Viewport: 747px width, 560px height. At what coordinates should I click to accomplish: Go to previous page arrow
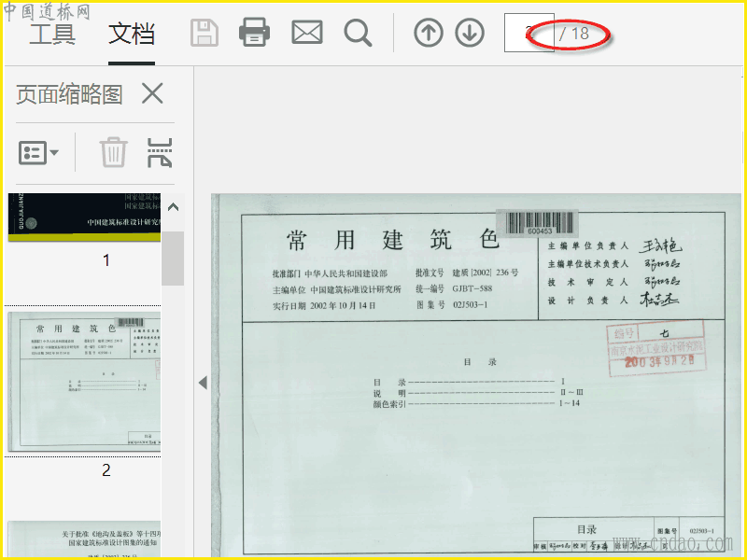tap(429, 33)
